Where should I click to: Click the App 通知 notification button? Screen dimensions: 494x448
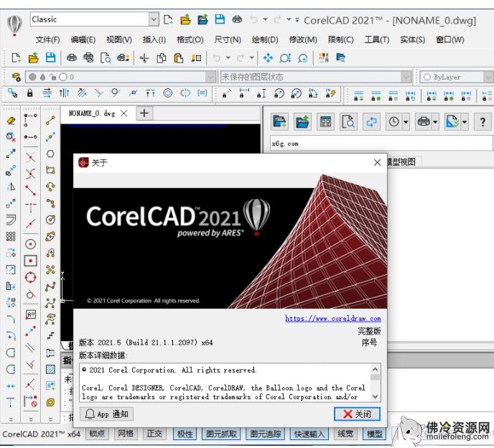coord(106,414)
